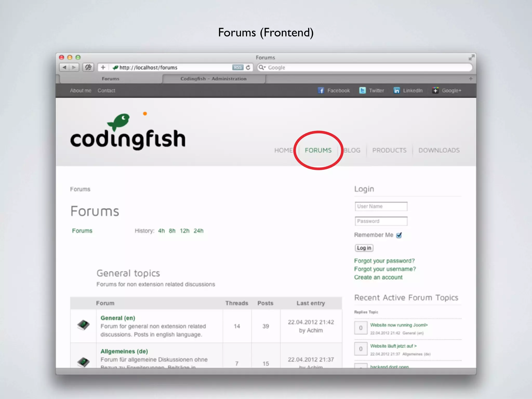Click the browser back arrow button
Viewport: 532px width, 399px height.
coord(64,68)
